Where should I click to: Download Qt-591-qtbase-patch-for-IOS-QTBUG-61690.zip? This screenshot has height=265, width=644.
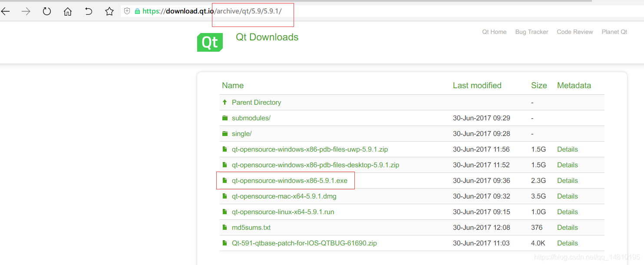click(304, 243)
